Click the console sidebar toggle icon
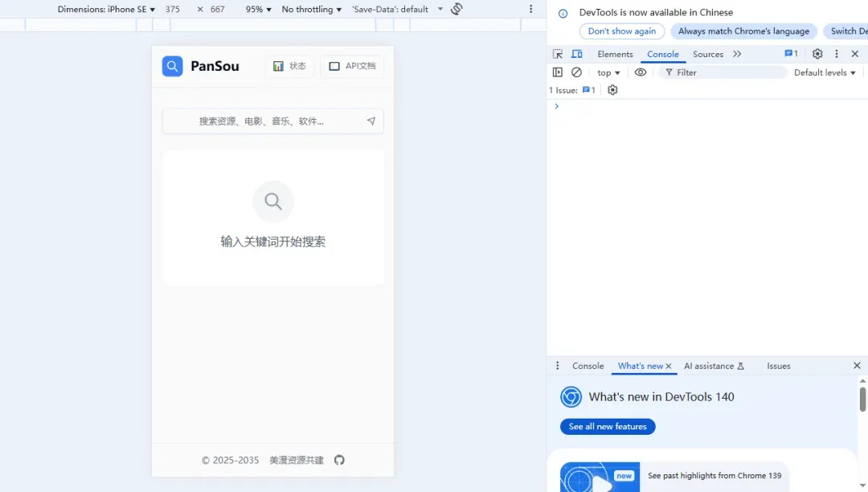This screenshot has height=492, width=868. coord(557,72)
